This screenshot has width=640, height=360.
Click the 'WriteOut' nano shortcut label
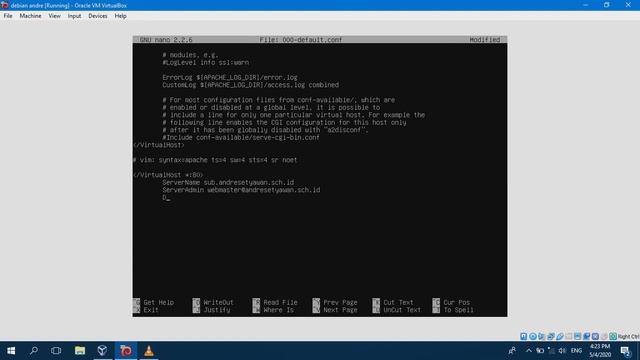[218, 302]
